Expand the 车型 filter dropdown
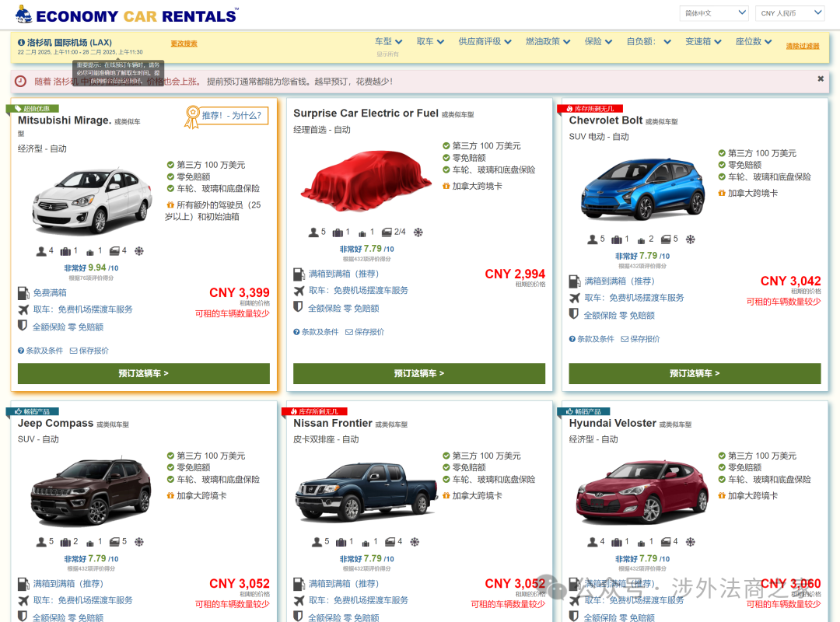 click(x=388, y=41)
